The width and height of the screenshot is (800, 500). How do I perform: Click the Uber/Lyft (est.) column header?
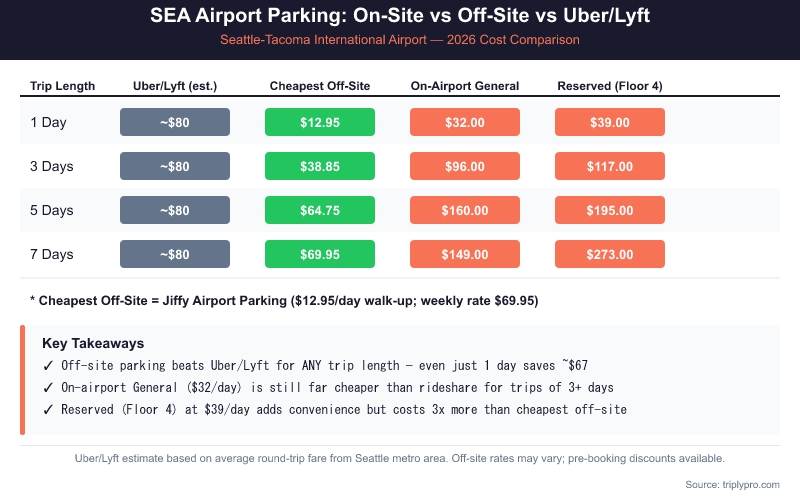(x=175, y=86)
